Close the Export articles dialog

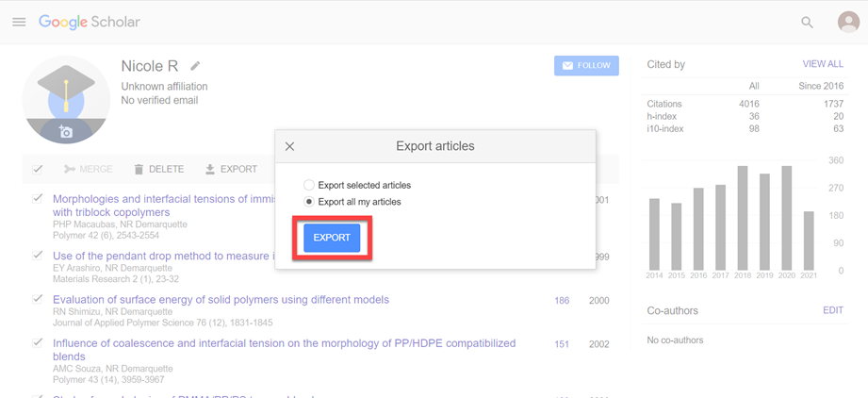point(289,146)
